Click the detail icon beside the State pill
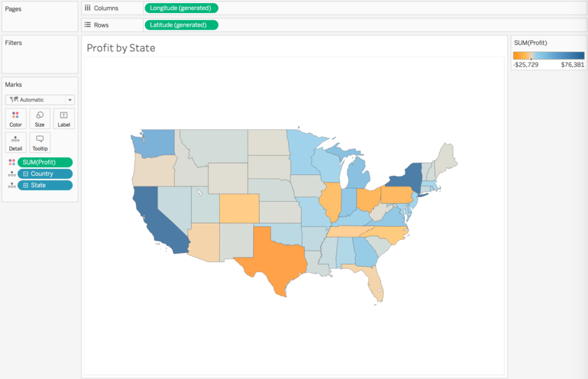 [x=12, y=185]
